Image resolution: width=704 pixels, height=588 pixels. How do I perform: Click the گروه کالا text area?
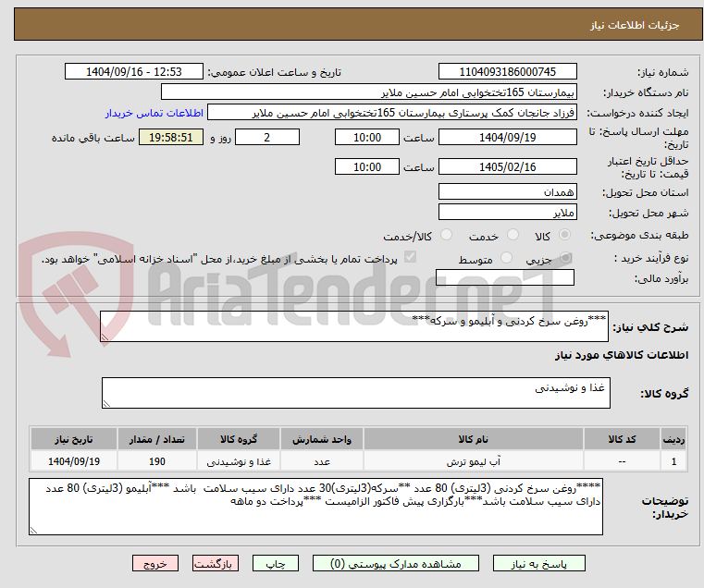[x=355, y=393]
